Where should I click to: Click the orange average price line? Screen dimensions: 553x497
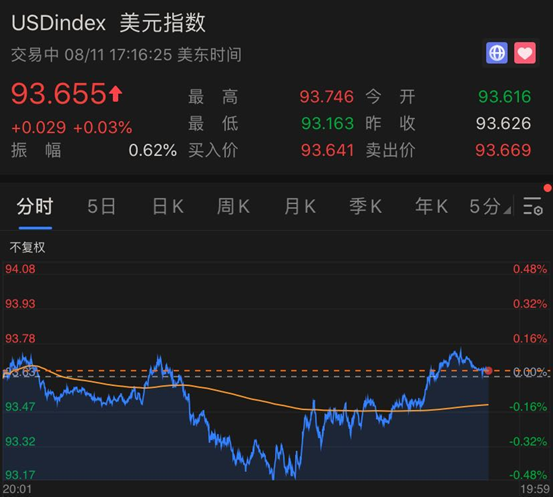pos(247,397)
